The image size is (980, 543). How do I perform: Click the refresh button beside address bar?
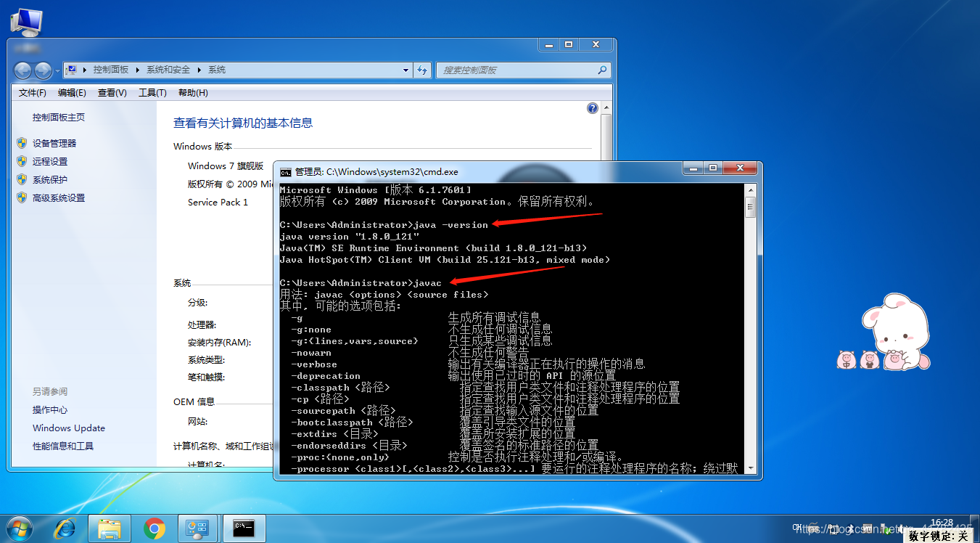422,70
